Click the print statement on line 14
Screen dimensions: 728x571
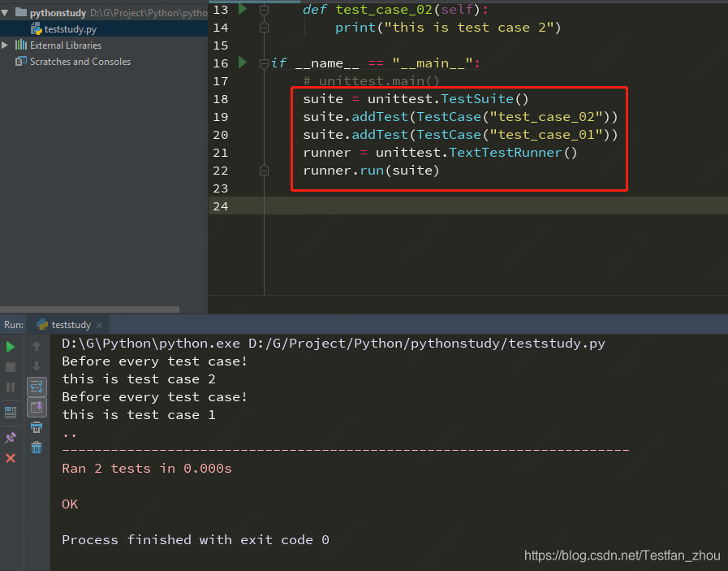point(448,28)
